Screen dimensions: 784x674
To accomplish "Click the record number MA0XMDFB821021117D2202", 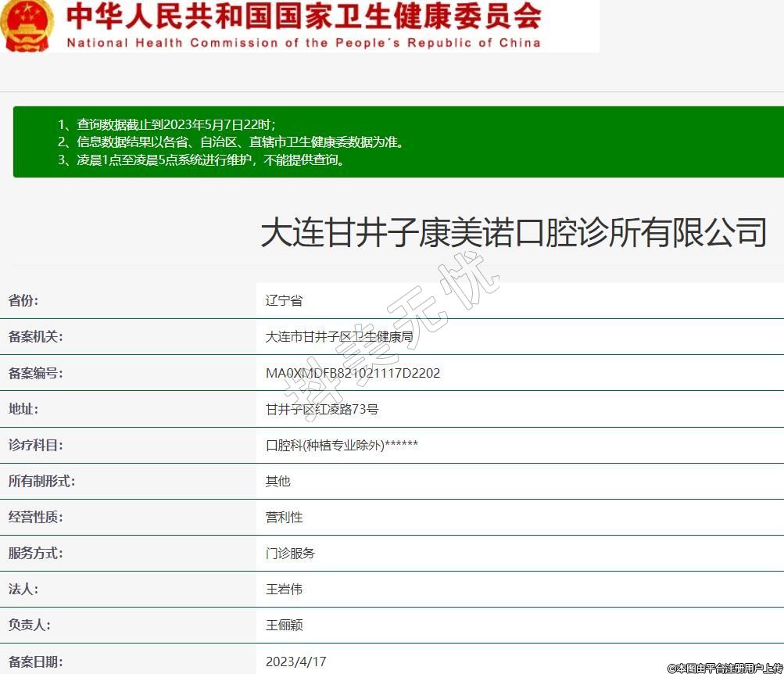I will click(x=353, y=373).
